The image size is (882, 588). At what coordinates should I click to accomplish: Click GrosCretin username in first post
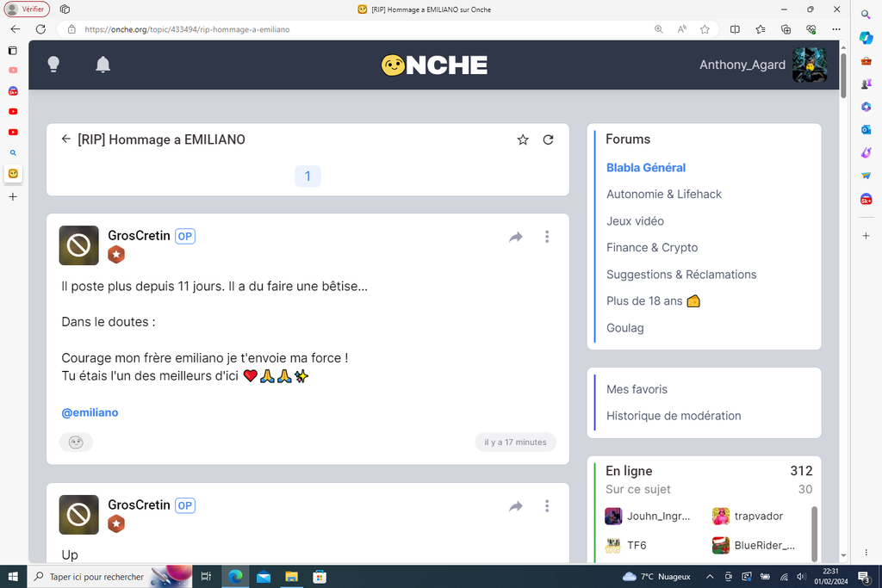tap(139, 236)
